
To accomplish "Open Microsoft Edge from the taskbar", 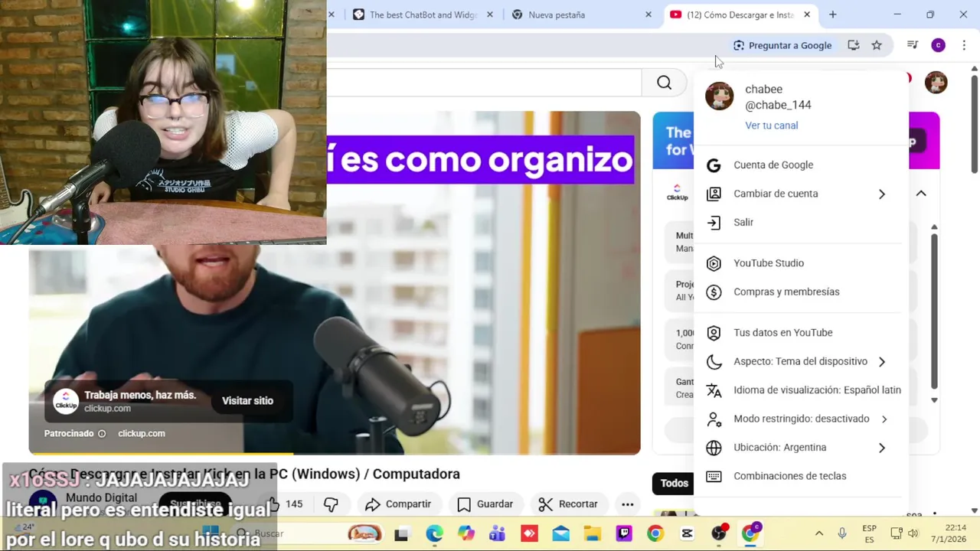I will click(434, 533).
